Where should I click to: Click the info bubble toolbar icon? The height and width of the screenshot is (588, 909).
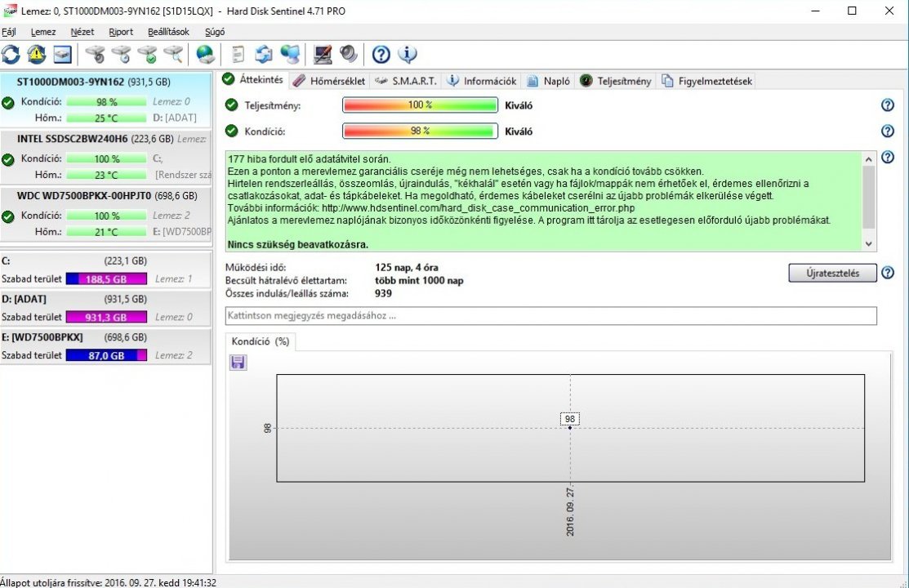(x=407, y=55)
